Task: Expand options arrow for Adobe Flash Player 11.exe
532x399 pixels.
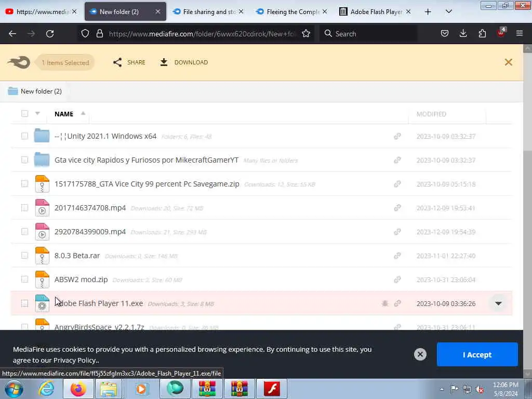Action: (x=498, y=303)
